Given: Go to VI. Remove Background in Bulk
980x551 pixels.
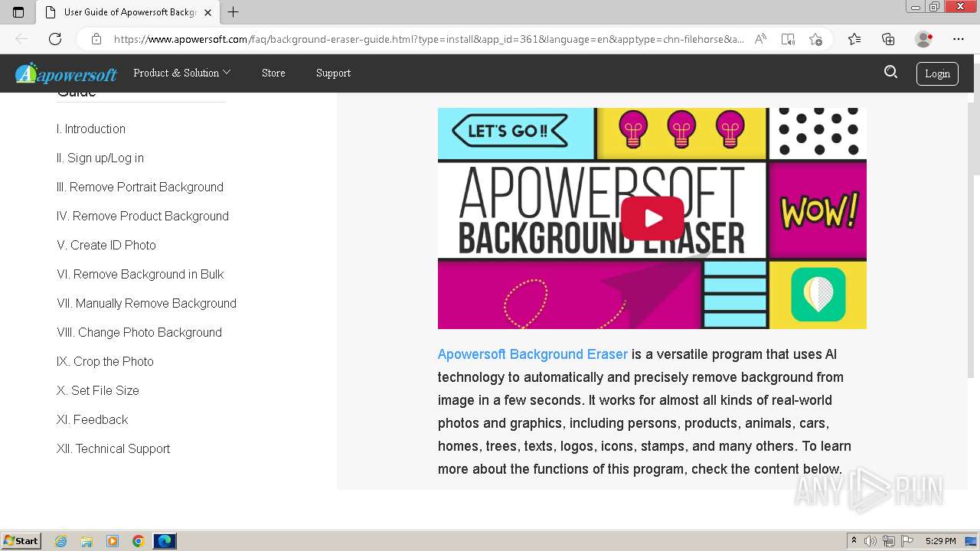Looking at the screenshot, I should pos(140,274).
